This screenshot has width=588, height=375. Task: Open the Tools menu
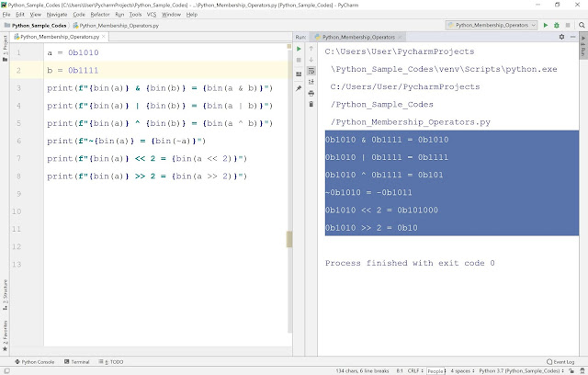[135, 15]
